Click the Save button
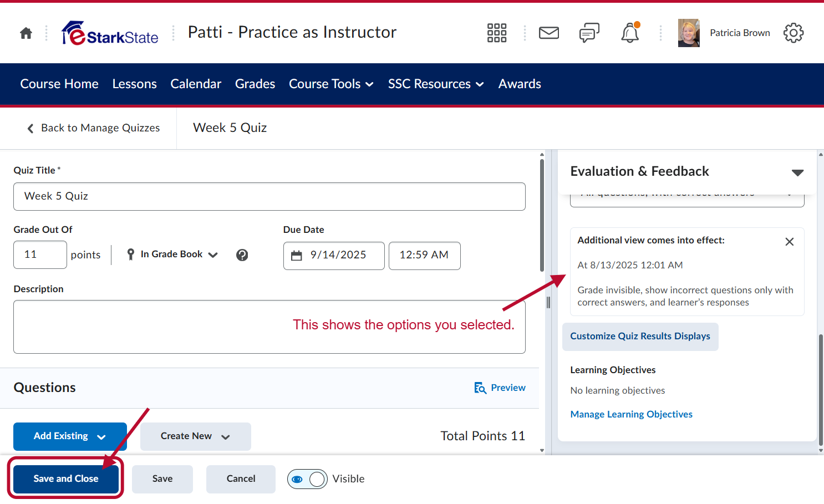The width and height of the screenshot is (824, 504). 162,479
